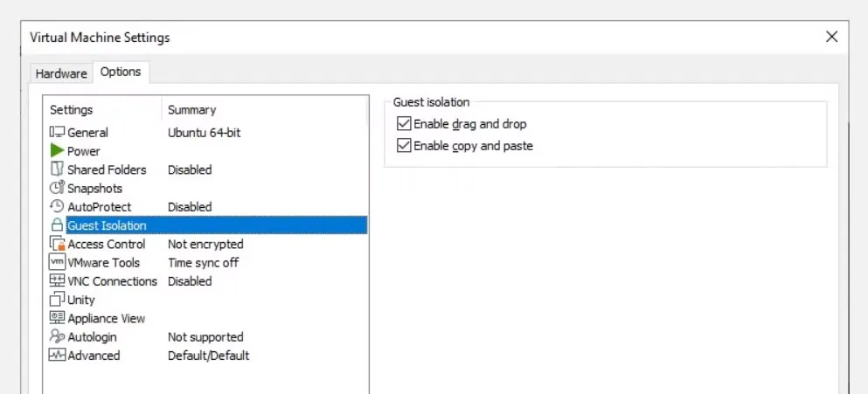868x394 pixels.
Task: Select the Advanced waveform icon
Action: point(57,355)
